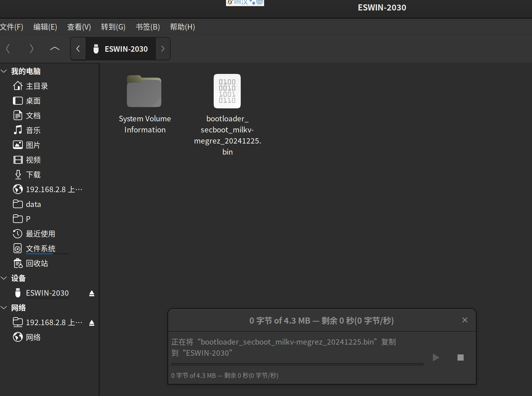
Task: Click the copy progress bar
Action: point(297,364)
